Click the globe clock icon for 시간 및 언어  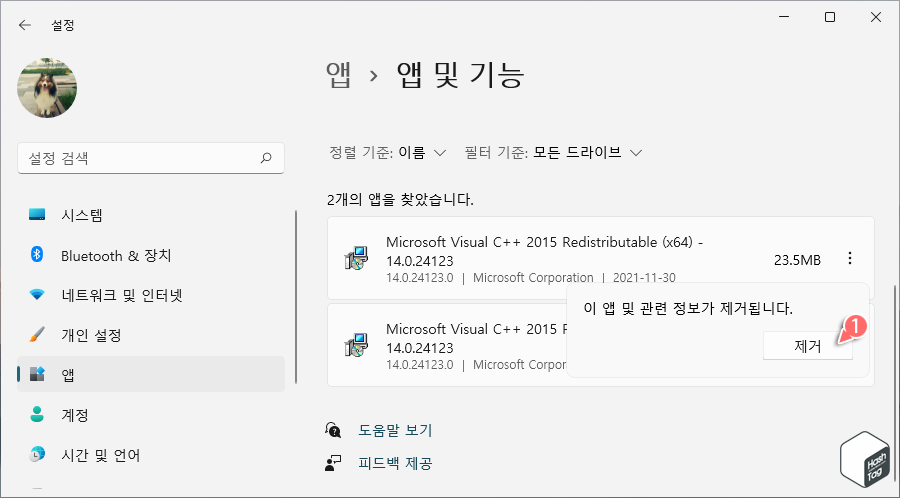37,454
